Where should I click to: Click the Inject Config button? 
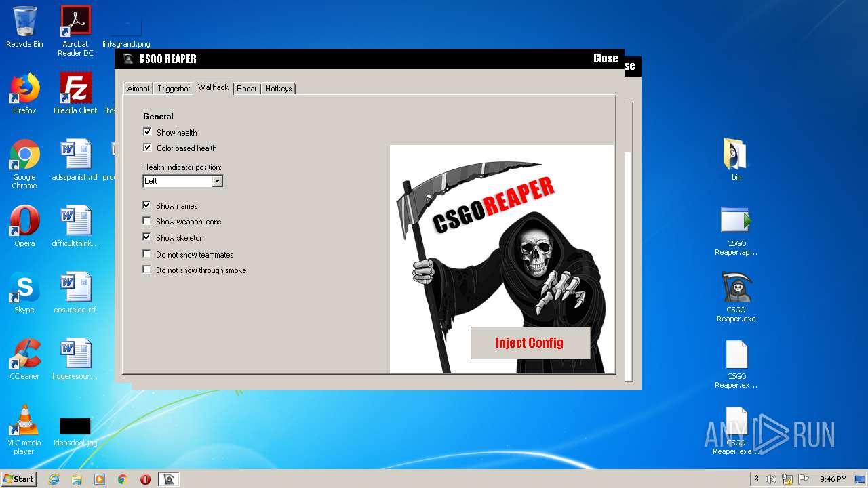coord(530,343)
